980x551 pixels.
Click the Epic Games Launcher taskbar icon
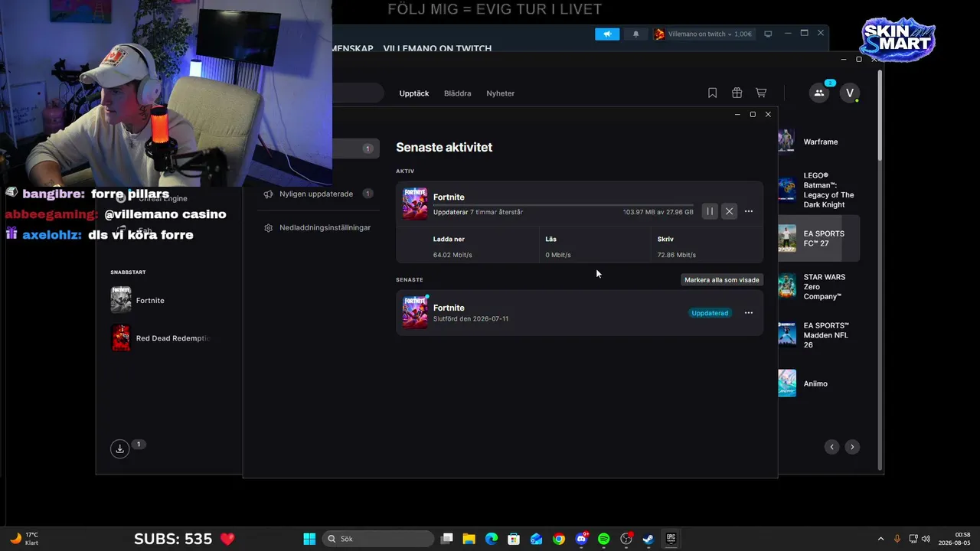pyautogui.click(x=671, y=539)
